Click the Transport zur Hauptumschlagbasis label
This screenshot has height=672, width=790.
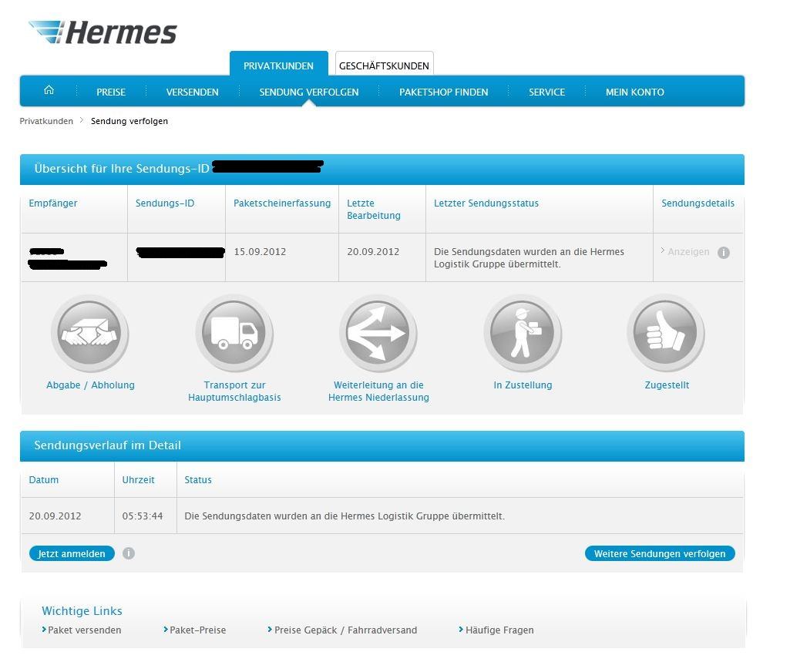click(234, 391)
